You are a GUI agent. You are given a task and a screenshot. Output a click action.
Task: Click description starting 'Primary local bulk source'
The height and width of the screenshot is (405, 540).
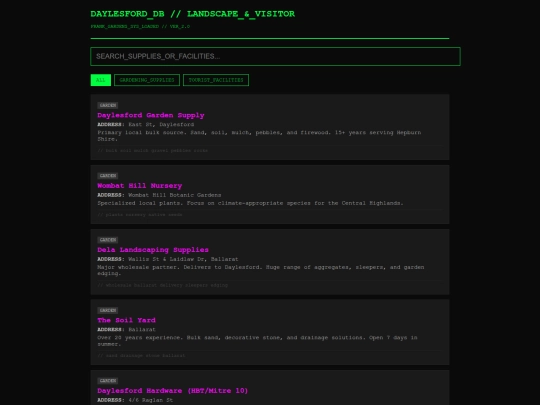coord(259,136)
